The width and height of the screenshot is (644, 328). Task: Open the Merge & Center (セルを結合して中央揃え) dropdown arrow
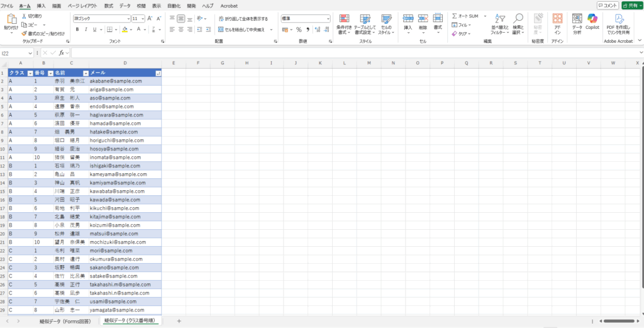click(272, 30)
